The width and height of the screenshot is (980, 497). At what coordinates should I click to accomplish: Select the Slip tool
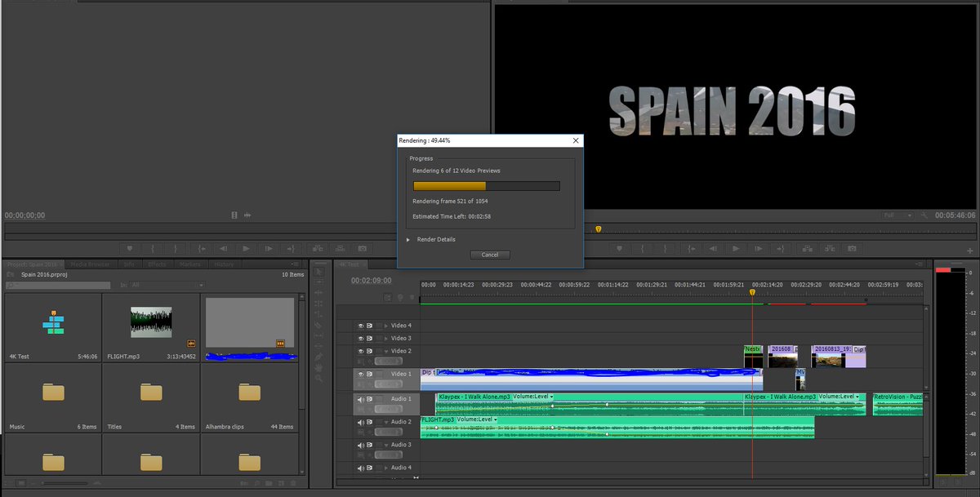click(318, 335)
